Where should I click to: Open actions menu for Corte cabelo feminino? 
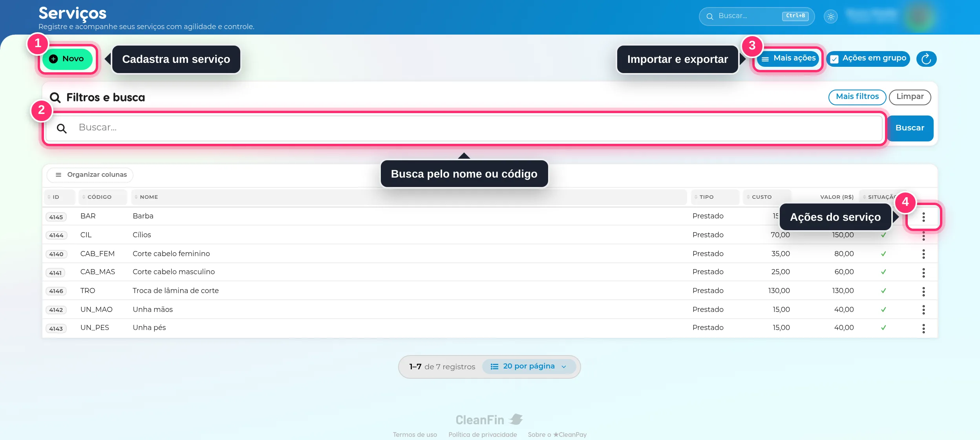[x=923, y=254]
